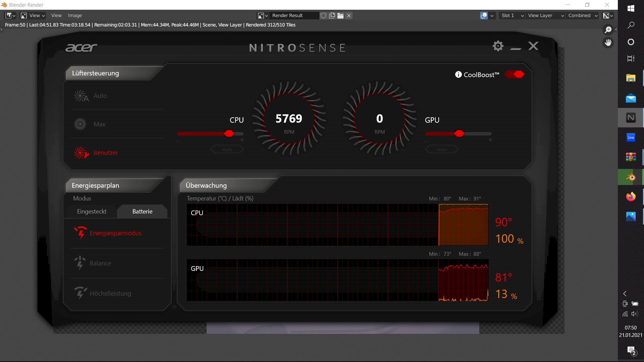
Task: Open the display channels dropdown
Action: [x=608, y=15]
